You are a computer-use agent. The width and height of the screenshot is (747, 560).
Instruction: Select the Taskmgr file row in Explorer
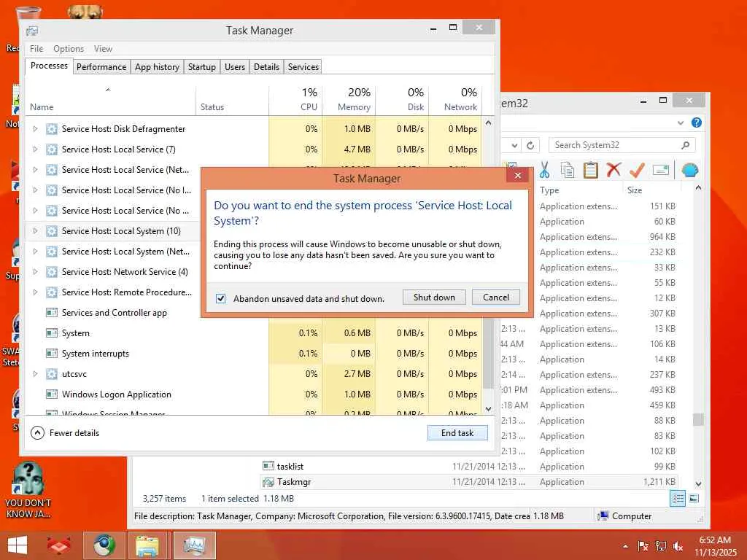coord(469,482)
